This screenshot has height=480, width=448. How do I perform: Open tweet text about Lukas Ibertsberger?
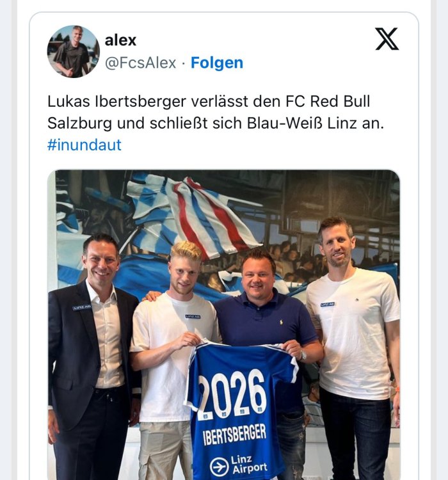click(x=215, y=113)
